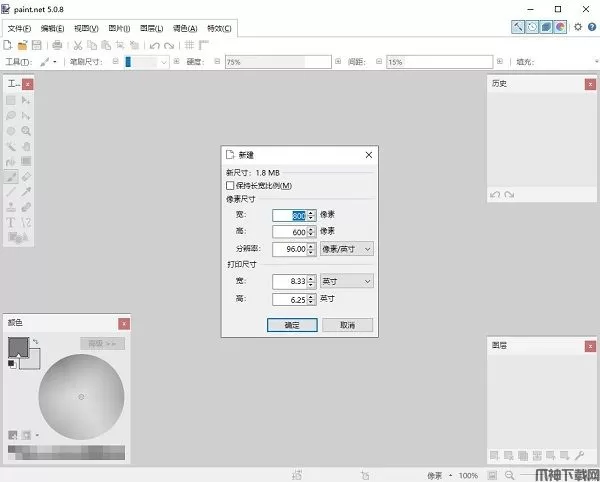Image resolution: width=600 pixels, height=482 pixels.
Task: Click inside the circular color wheel
Action: 81,397
